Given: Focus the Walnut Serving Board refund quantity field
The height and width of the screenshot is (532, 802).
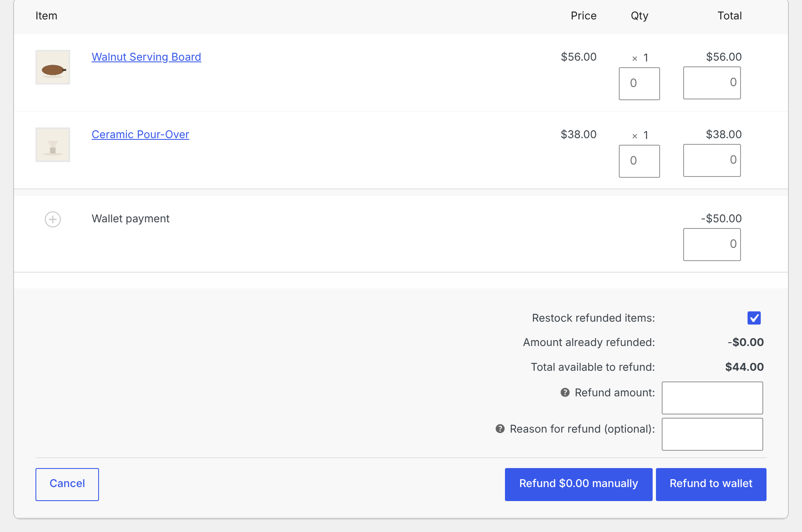Looking at the screenshot, I should click(639, 84).
